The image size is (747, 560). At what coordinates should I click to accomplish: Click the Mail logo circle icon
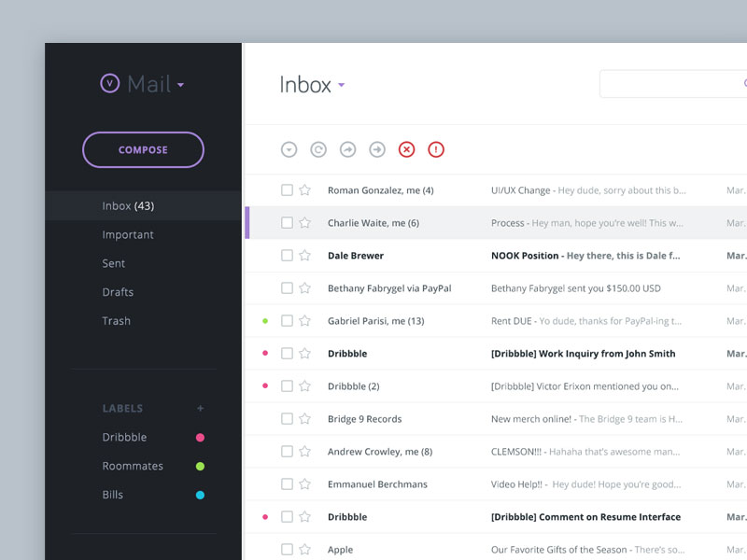pos(108,83)
